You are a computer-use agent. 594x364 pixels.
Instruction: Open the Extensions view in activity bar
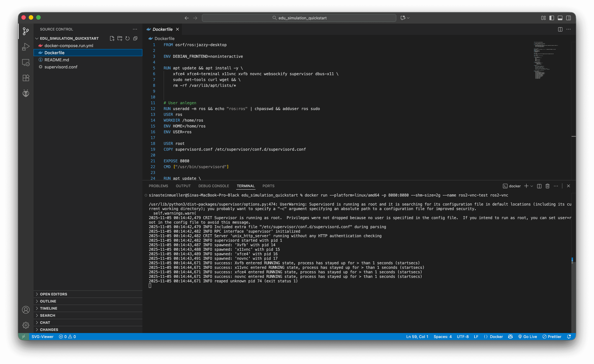[26, 78]
